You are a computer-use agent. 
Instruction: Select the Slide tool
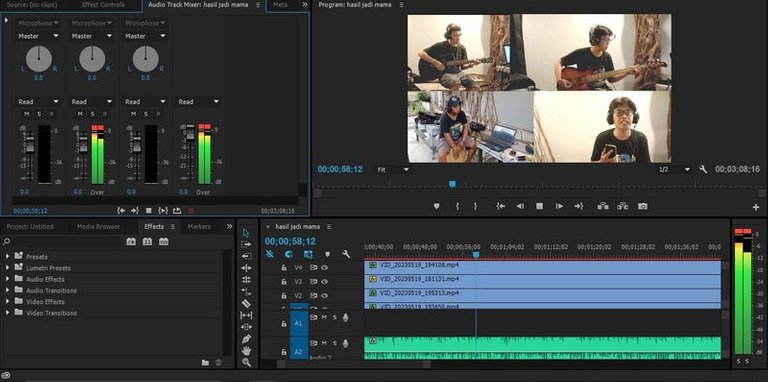tap(246, 327)
